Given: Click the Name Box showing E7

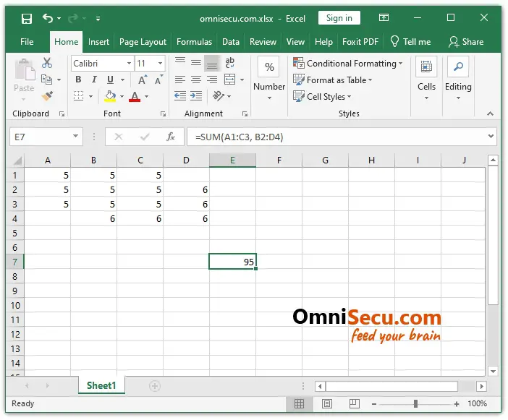Looking at the screenshot, I should point(46,137).
